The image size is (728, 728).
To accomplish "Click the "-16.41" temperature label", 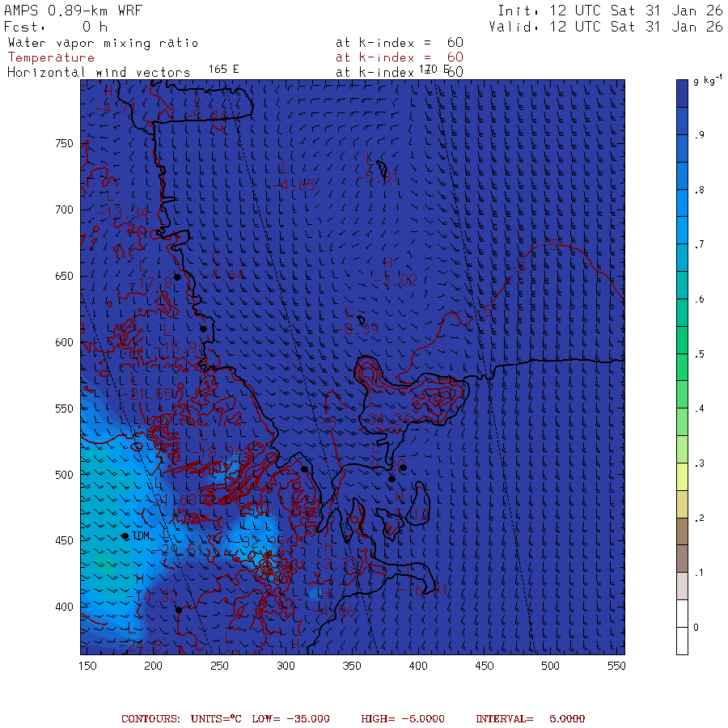I will coord(422,590).
